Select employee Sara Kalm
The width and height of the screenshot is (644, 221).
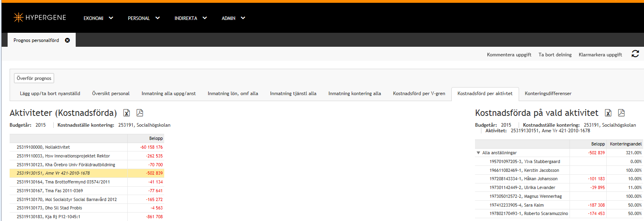tap(517, 205)
